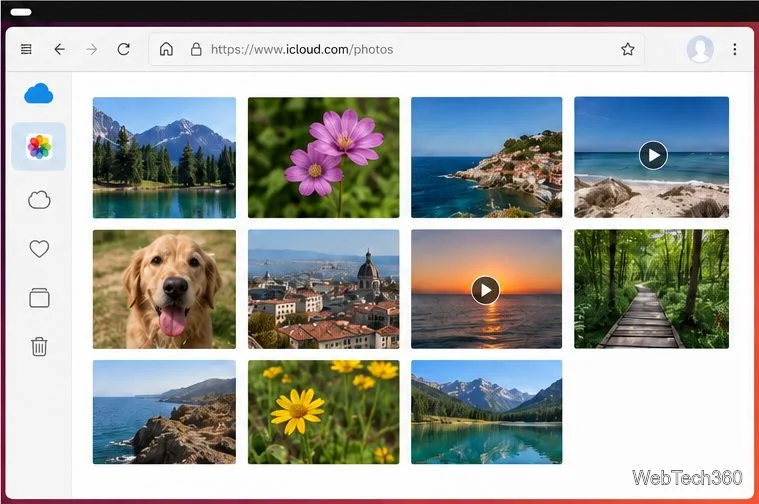This screenshot has width=759, height=504.
Task: Click the padlock site security icon
Action: pos(196,49)
